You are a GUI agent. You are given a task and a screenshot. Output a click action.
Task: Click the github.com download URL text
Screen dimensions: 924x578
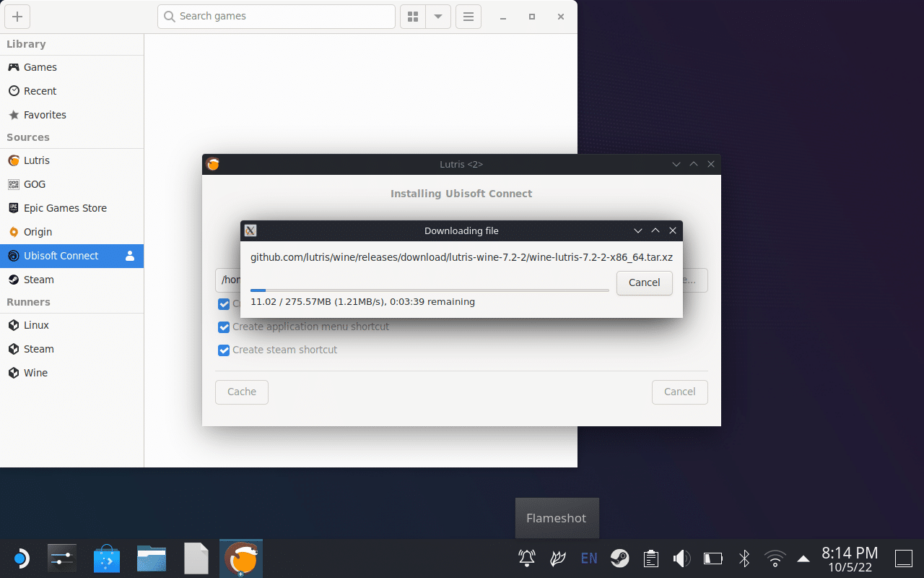(461, 257)
